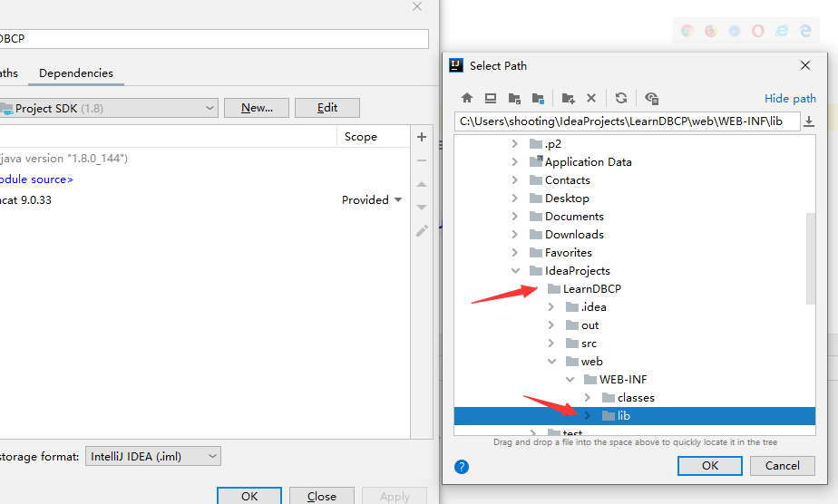Go to Desktop directory icon in Select Path
838x504 pixels.
pyautogui.click(x=491, y=98)
